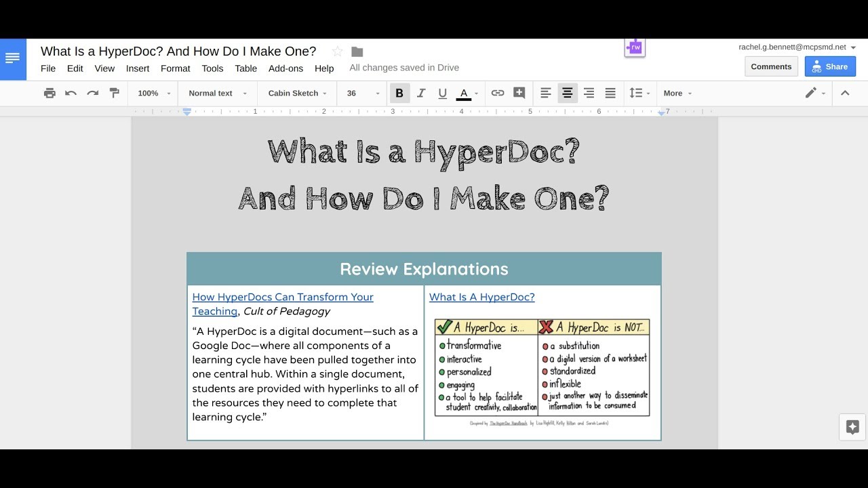Open the Add-ons menu
The image size is (868, 488).
pyautogui.click(x=285, y=68)
